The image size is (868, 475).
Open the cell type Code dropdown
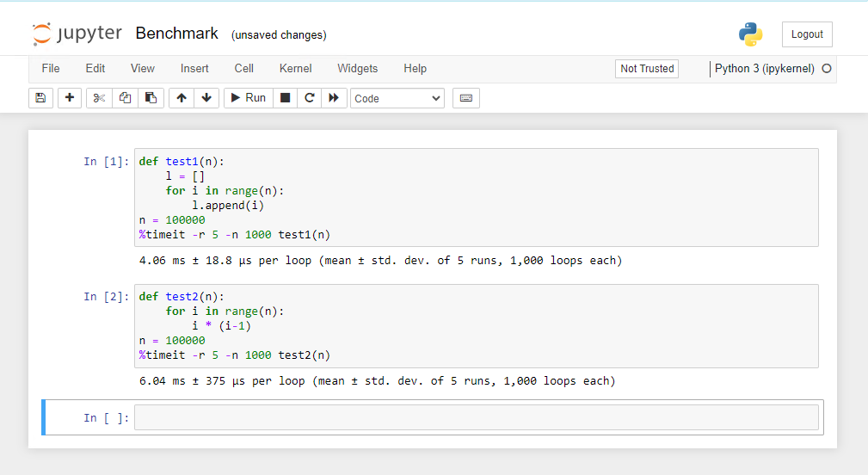(x=397, y=98)
